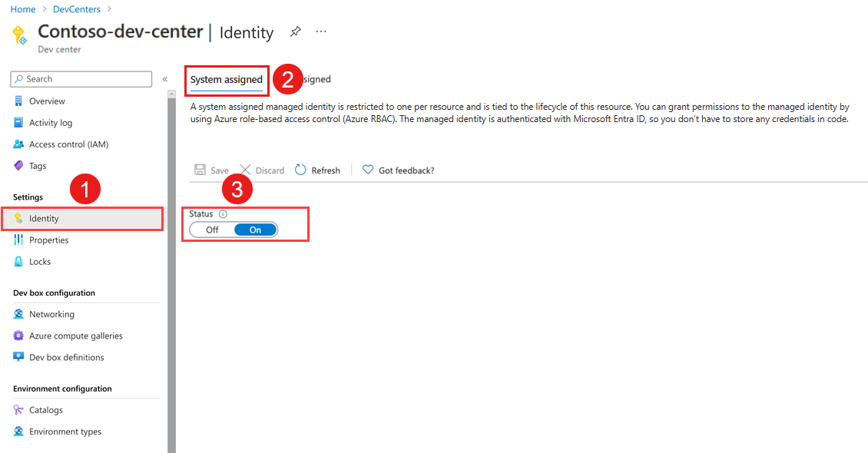Viewport: 868px width, 453px height.
Task: Click the sidebar vertical scrollbar
Action: point(171,276)
